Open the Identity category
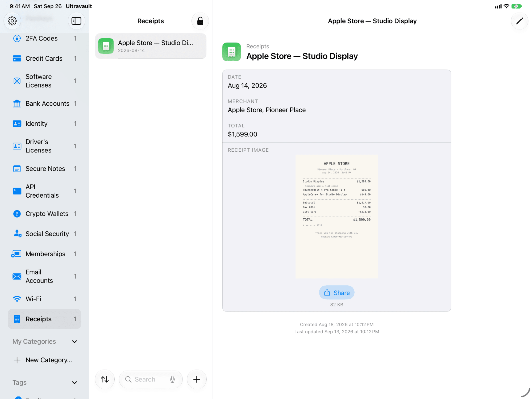The image size is (532, 399). click(44, 123)
